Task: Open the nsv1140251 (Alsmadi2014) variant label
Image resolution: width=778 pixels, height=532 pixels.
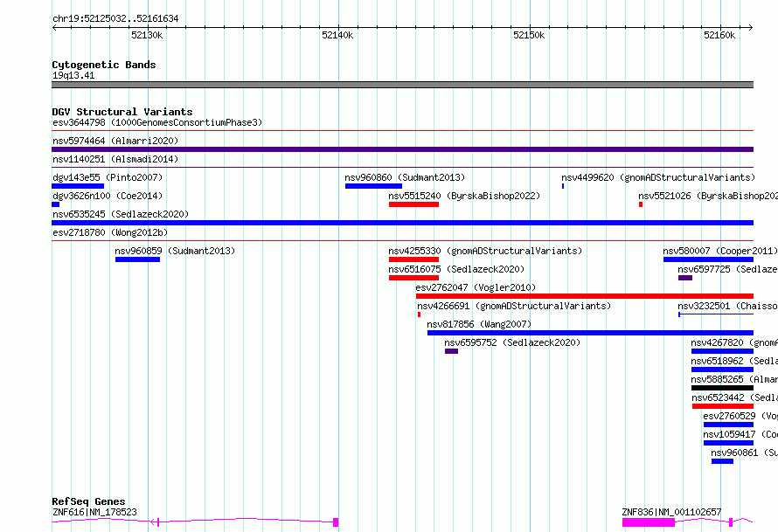Action: click(115, 159)
